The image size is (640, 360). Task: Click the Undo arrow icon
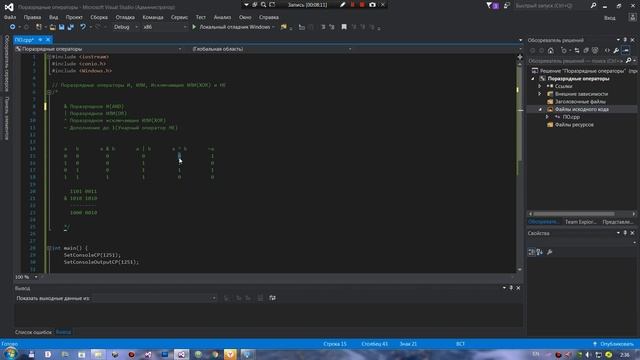point(83,27)
